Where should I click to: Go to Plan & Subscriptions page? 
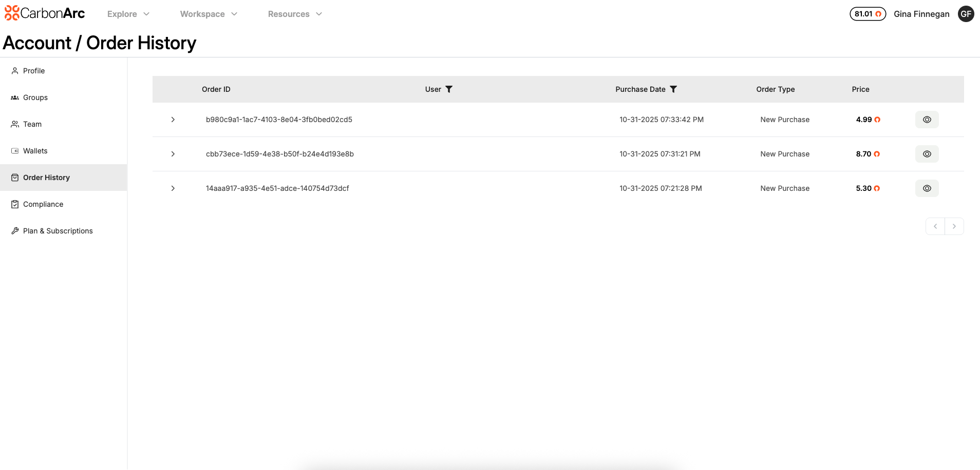(x=58, y=231)
